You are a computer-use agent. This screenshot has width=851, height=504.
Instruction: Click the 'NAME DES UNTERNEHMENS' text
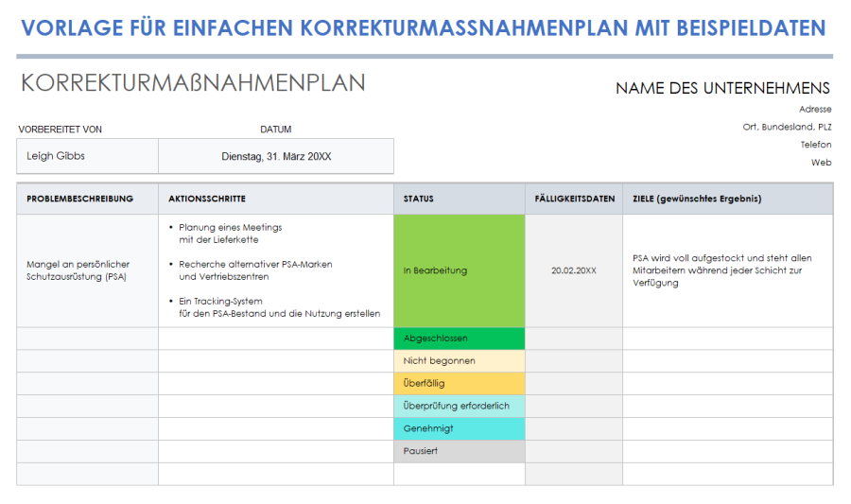[723, 88]
